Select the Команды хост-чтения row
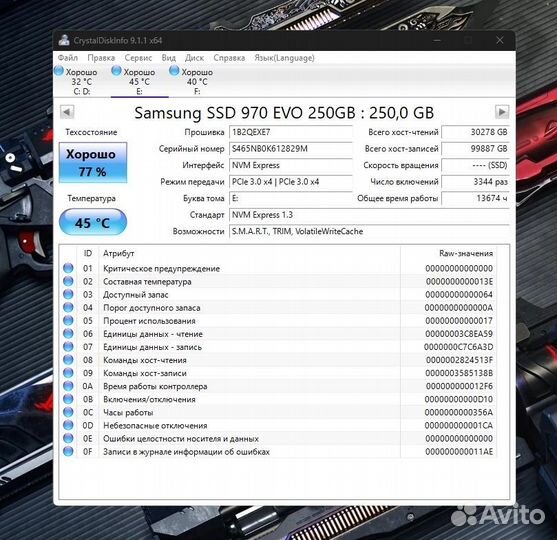 pyautogui.click(x=278, y=360)
